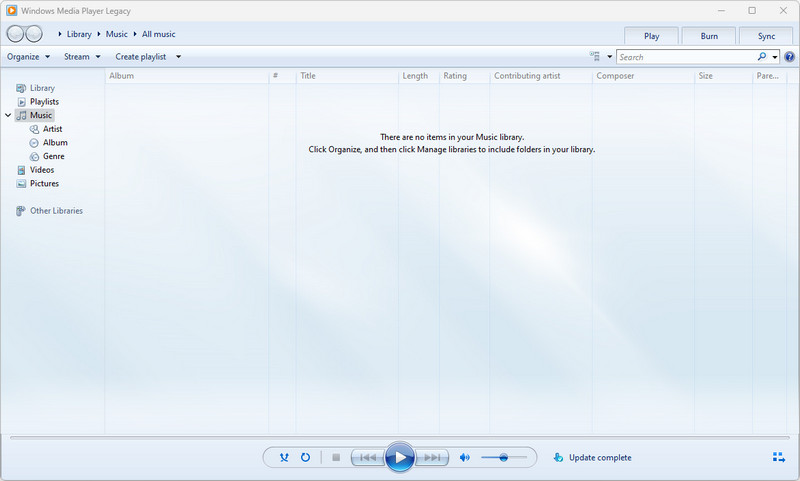Collapse the Music tree node

(x=8, y=115)
